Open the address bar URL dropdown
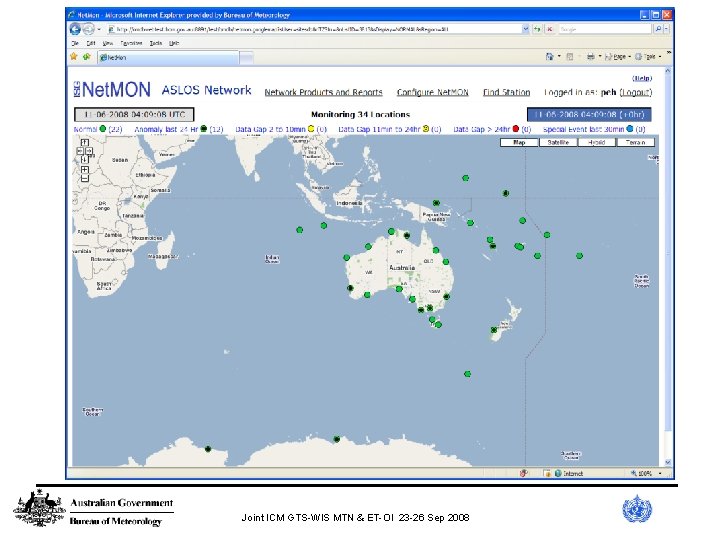The height and width of the screenshot is (540, 720). point(526,29)
